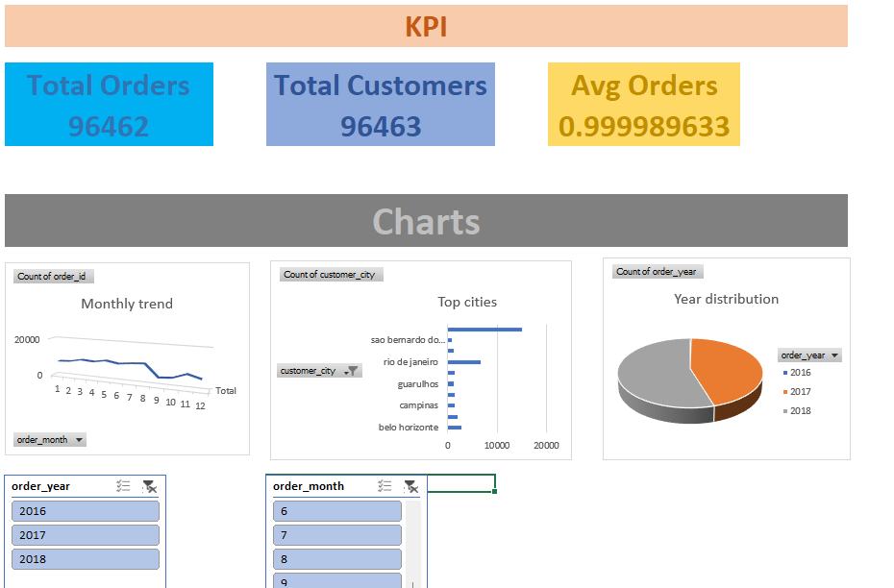Clear filter on order_year slicer
Viewport: 894px width, 588px height.
coord(149,486)
